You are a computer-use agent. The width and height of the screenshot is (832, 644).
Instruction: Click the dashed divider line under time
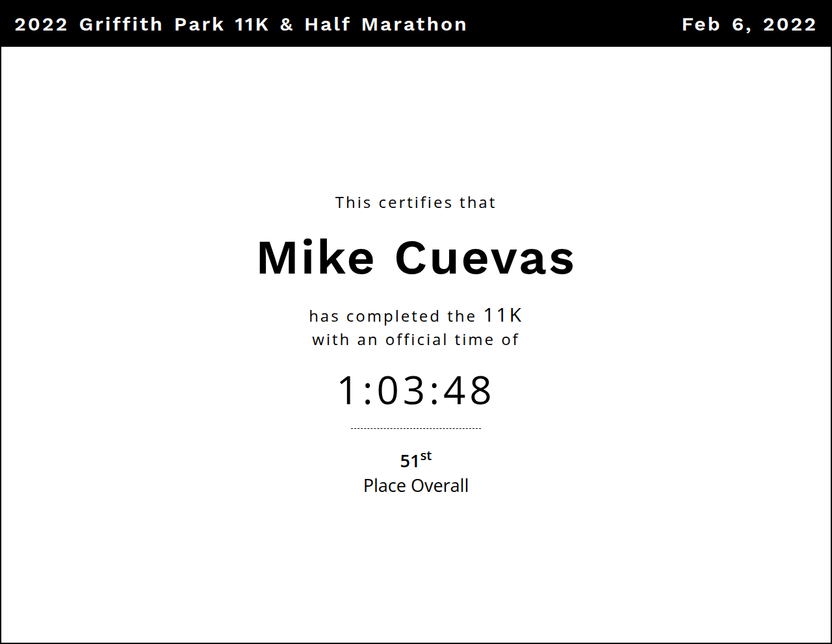tap(415, 428)
